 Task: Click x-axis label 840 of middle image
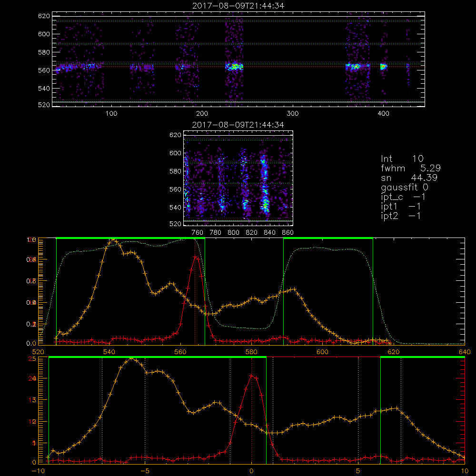click(x=269, y=233)
